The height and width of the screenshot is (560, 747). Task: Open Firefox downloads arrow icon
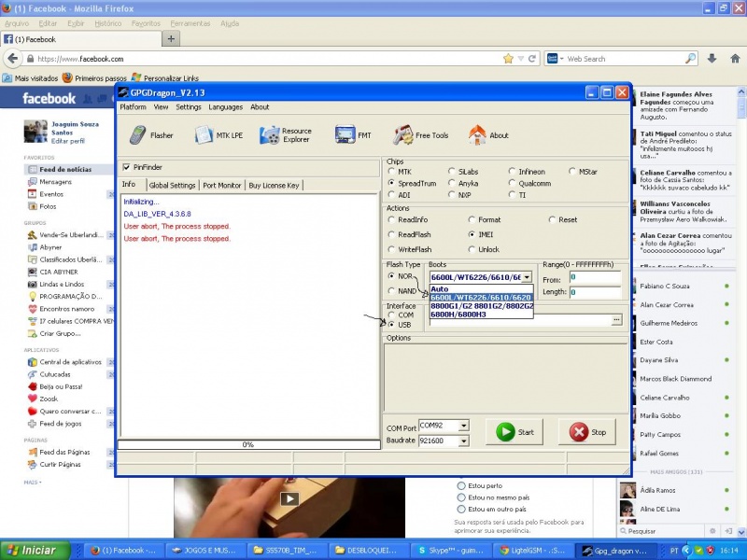[712, 59]
